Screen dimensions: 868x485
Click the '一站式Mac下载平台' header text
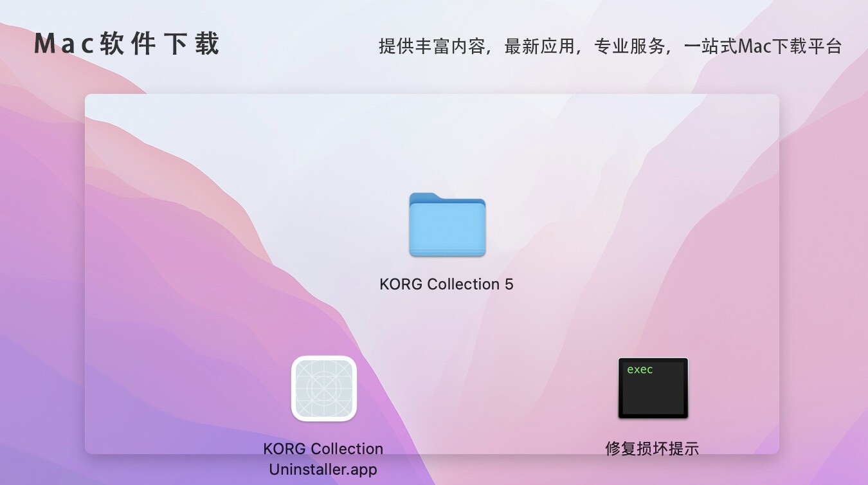(x=763, y=47)
